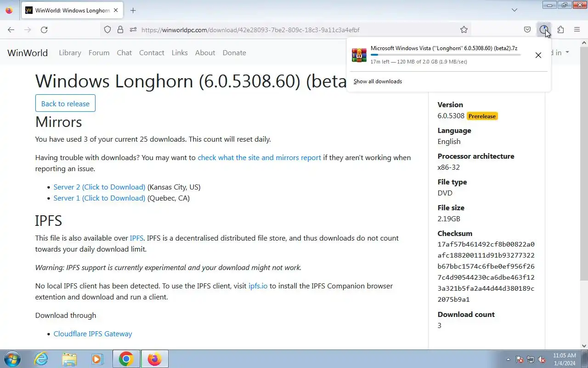This screenshot has height=368, width=588.
Task: Cancel the Longhorn download
Action: click(538, 55)
